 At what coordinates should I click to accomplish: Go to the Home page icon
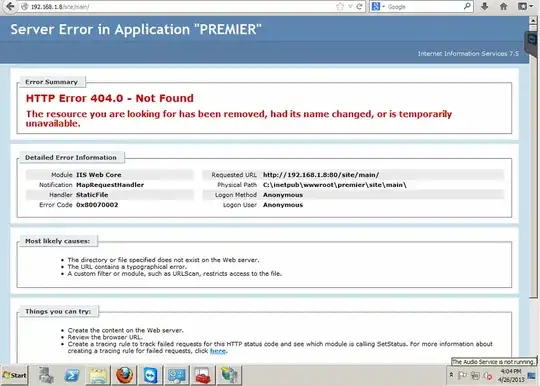[503, 6]
